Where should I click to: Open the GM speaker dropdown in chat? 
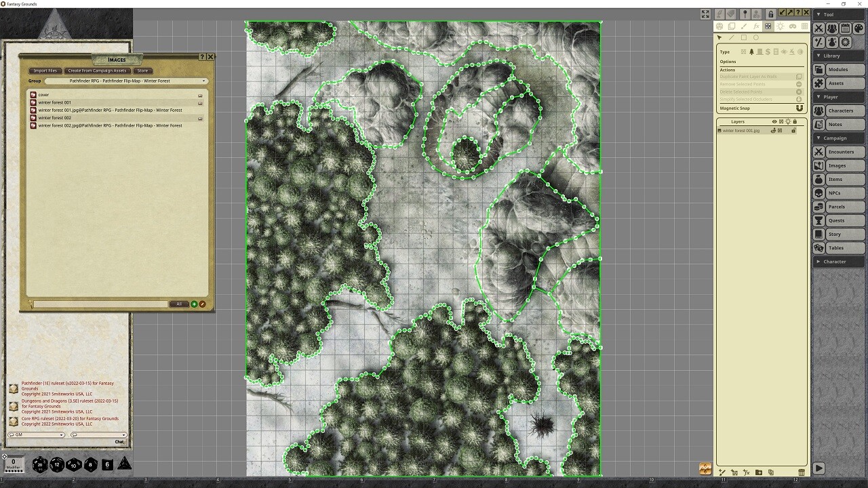[36, 434]
